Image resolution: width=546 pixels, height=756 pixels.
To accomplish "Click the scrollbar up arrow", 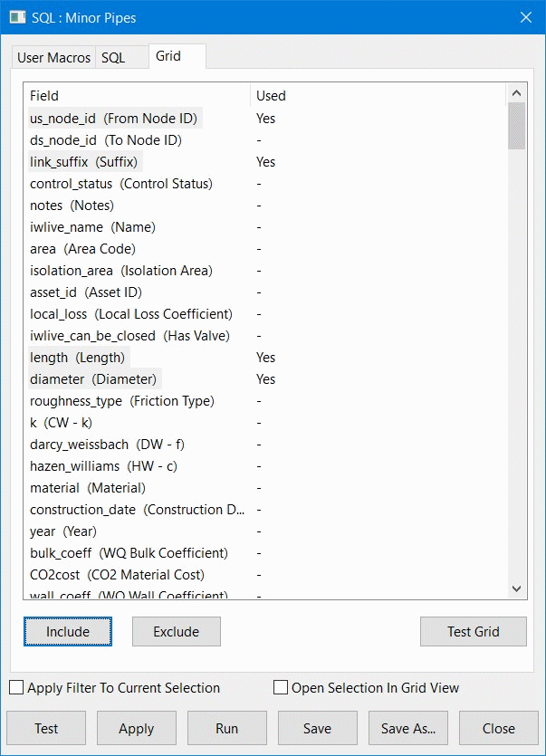I will (516, 92).
